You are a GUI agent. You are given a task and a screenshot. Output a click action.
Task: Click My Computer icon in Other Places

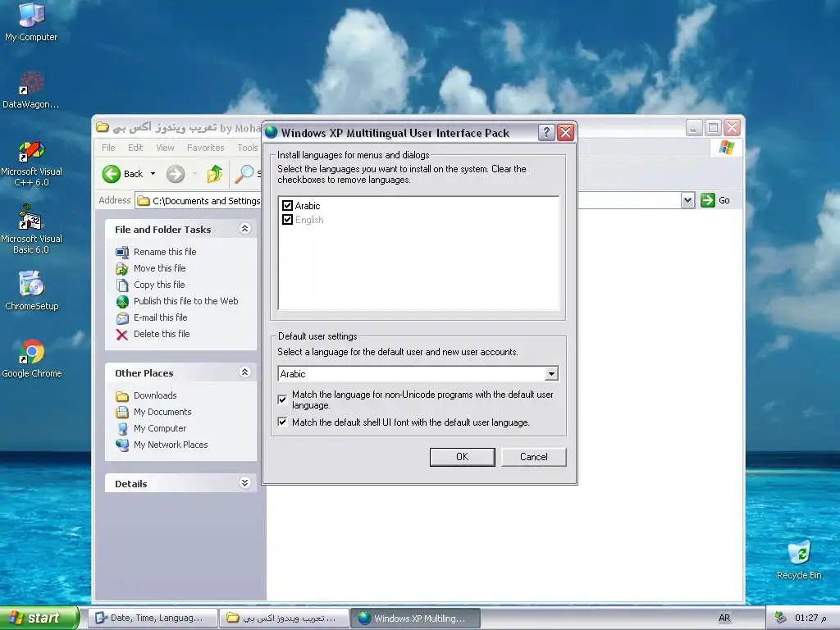[x=122, y=428]
